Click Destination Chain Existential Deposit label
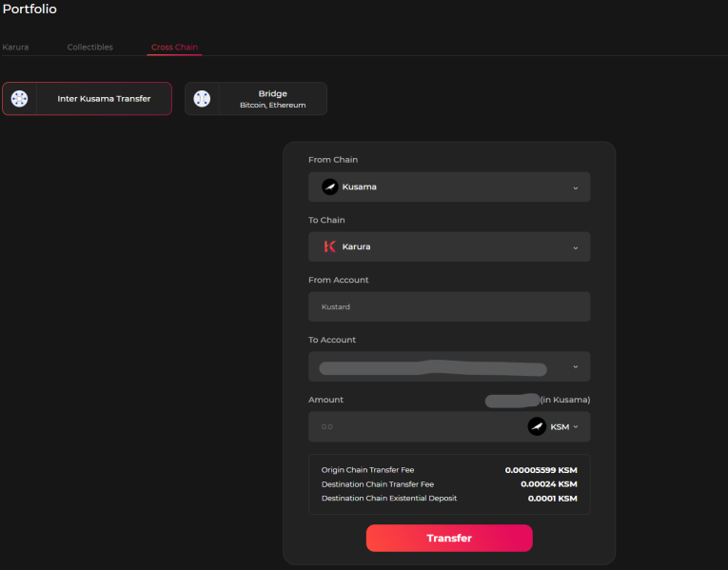 point(389,498)
